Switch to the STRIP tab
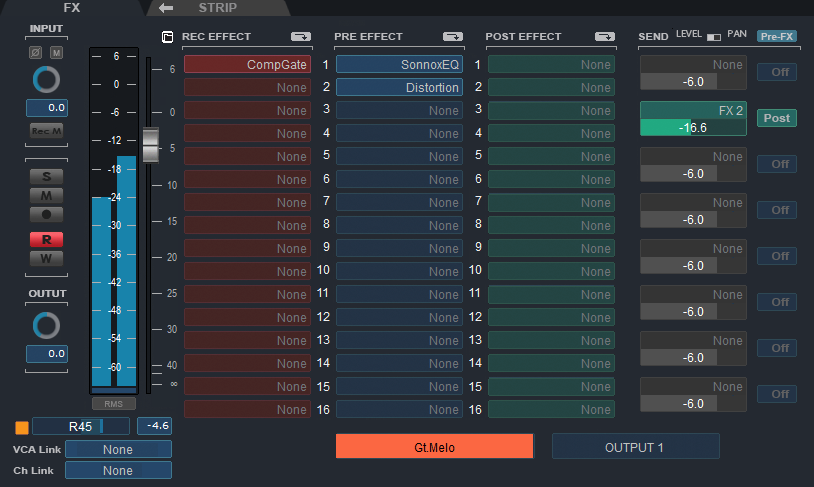814x487 pixels. tap(218, 8)
